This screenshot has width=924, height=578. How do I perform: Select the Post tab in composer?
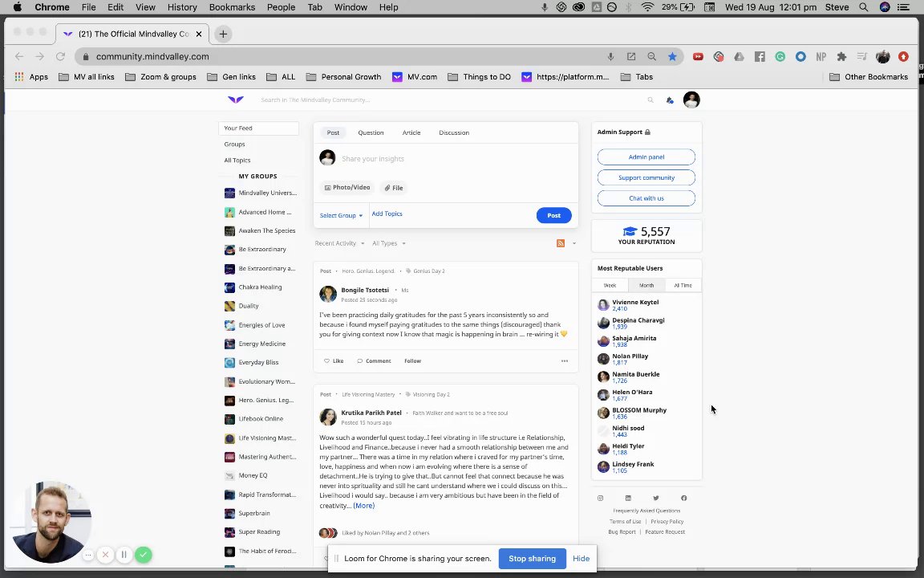click(x=333, y=132)
